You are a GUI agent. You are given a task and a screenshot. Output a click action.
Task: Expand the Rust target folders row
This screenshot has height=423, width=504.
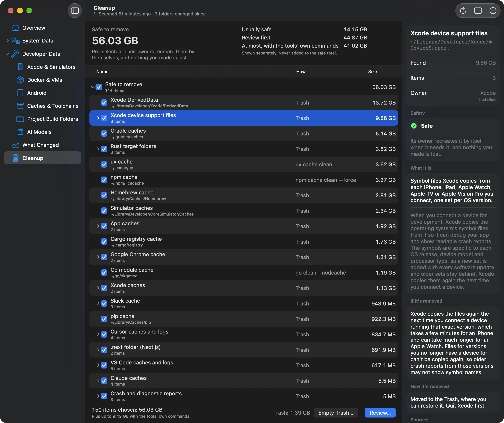tap(98, 149)
